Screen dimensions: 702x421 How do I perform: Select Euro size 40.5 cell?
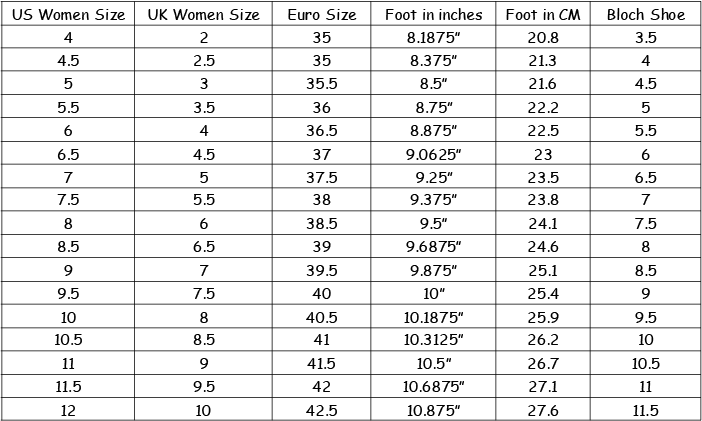pos(321,317)
